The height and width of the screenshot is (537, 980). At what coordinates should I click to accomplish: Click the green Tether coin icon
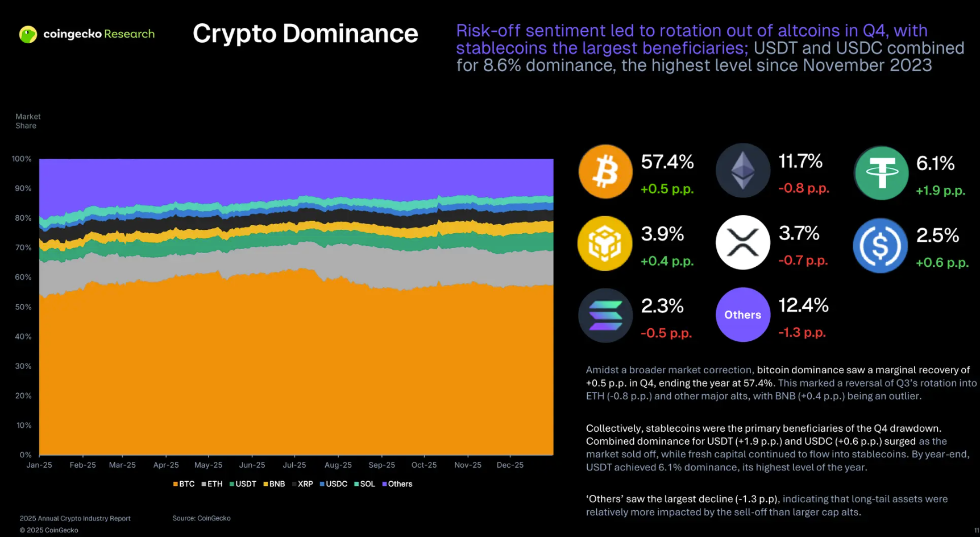click(881, 173)
